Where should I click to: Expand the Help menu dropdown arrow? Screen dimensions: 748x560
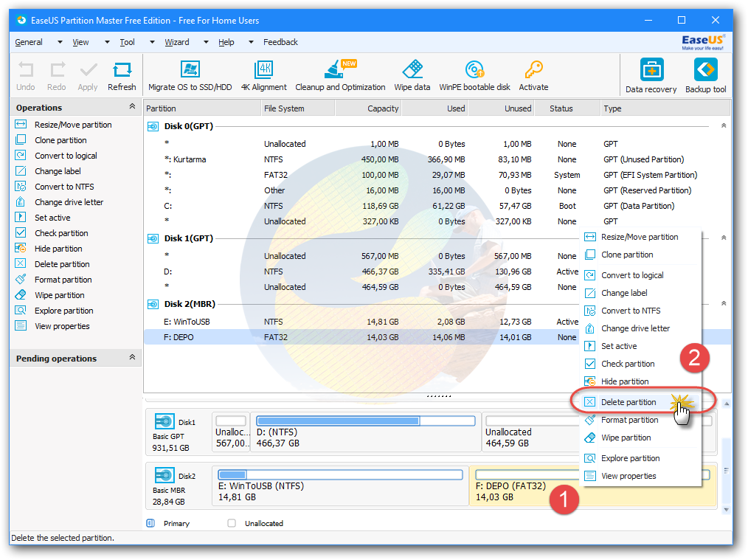click(x=251, y=43)
